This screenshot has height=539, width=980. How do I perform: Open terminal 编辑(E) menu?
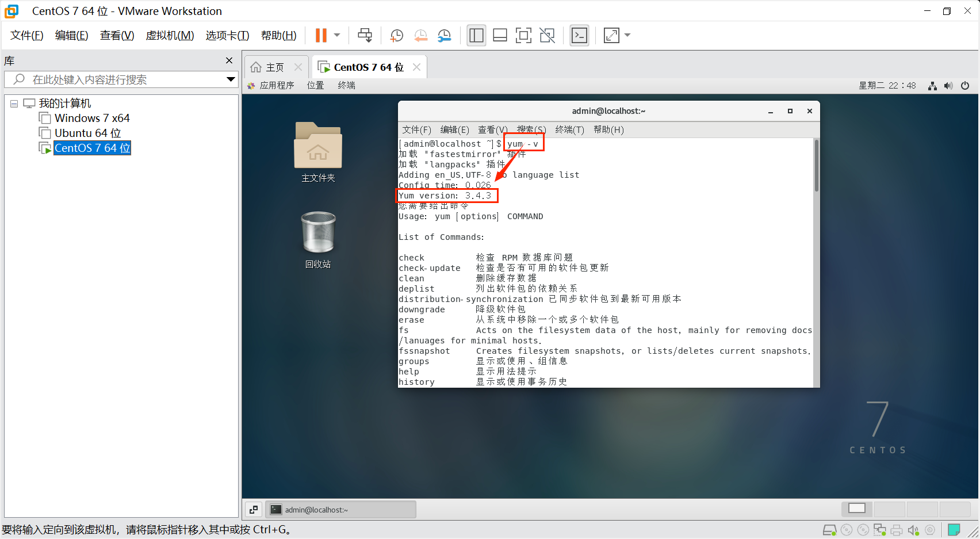(x=454, y=129)
